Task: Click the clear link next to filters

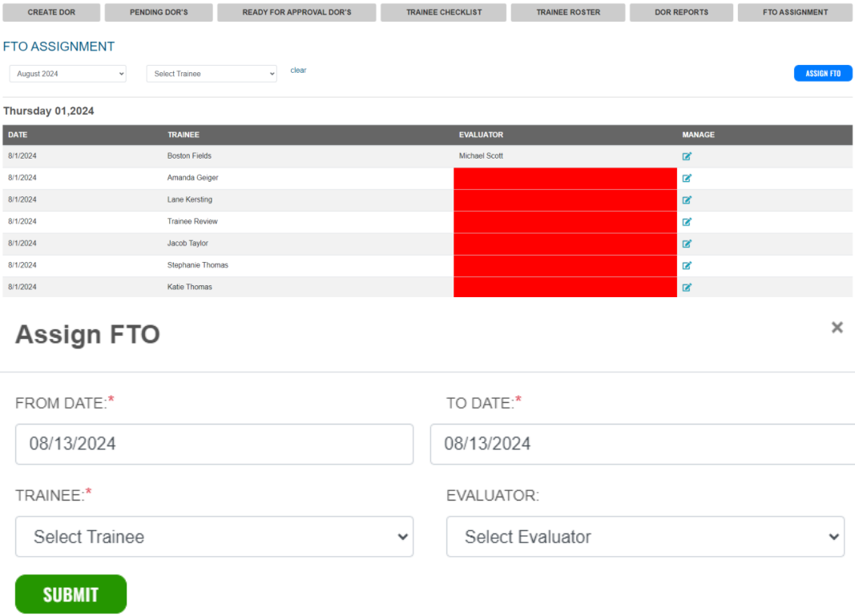Action: [298, 70]
